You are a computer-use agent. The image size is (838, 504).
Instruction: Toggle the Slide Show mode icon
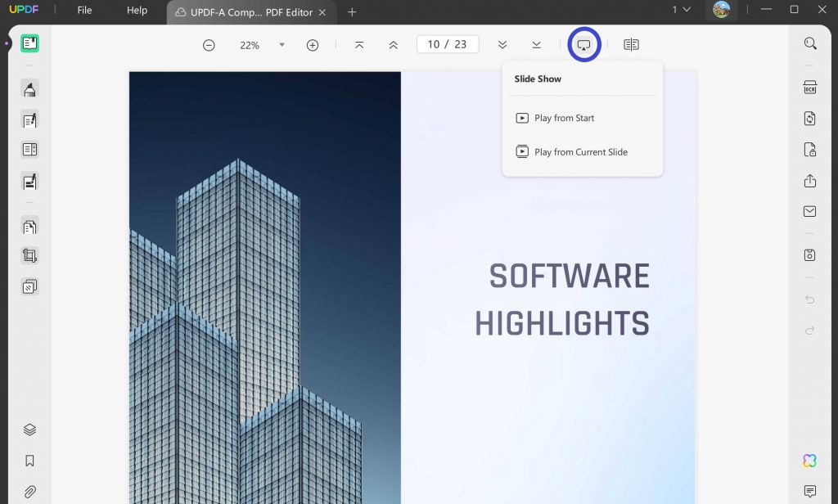click(583, 44)
